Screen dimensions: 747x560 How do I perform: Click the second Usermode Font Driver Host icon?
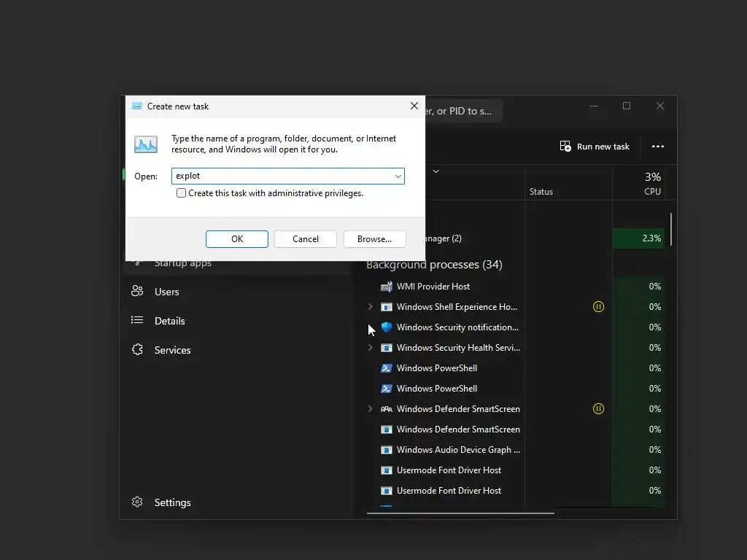[387, 491]
